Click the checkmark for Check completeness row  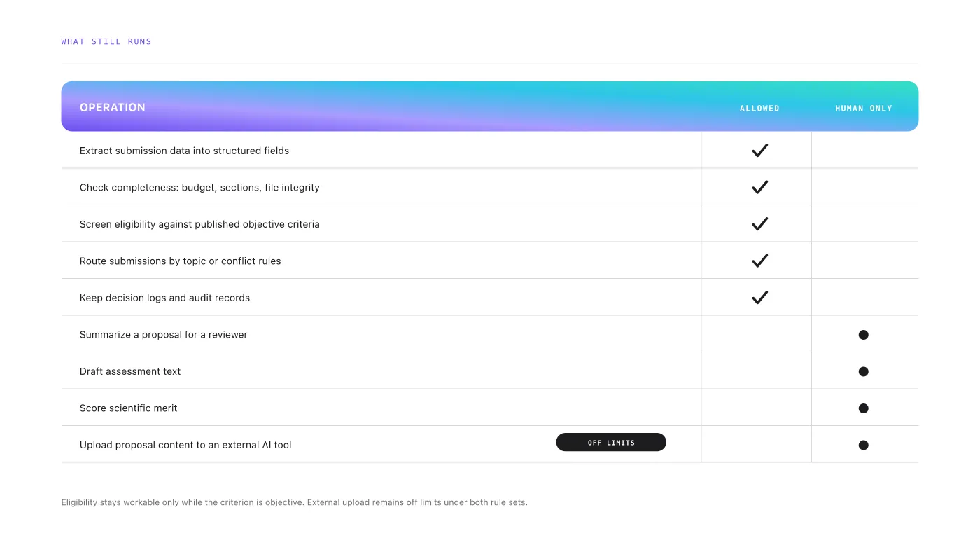point(759,187)
